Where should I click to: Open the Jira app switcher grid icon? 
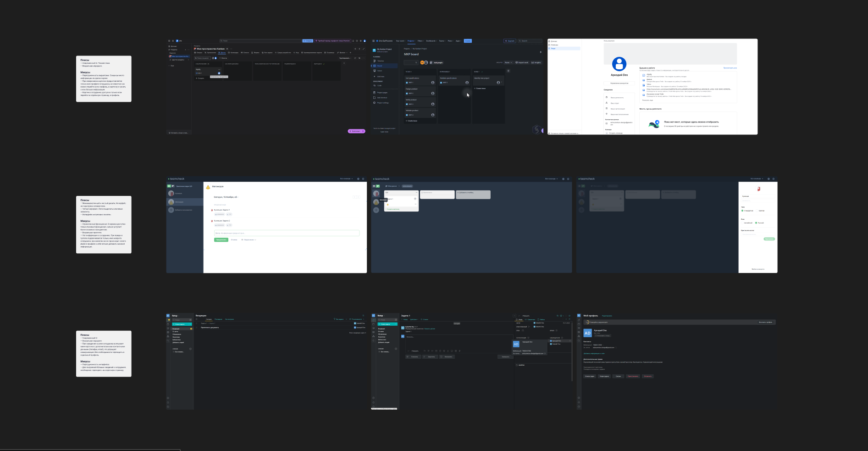[373, 41]
